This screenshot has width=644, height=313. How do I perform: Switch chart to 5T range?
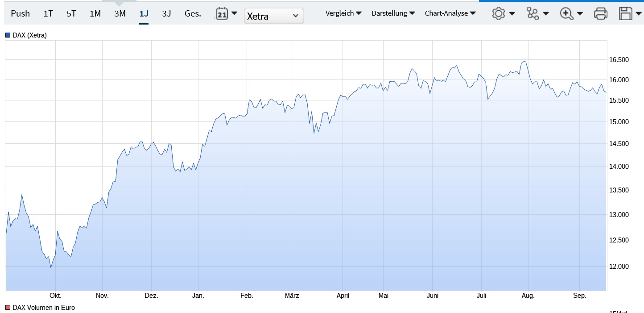[x=71, y=13]
